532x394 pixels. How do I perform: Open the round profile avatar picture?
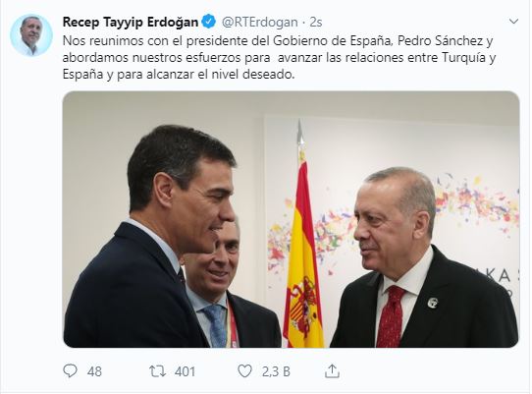31,35
